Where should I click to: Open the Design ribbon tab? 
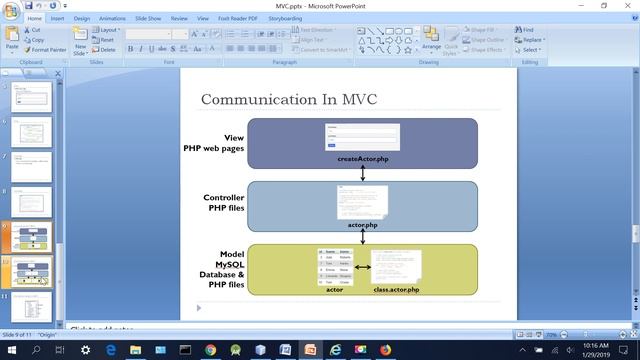point(82,18)
